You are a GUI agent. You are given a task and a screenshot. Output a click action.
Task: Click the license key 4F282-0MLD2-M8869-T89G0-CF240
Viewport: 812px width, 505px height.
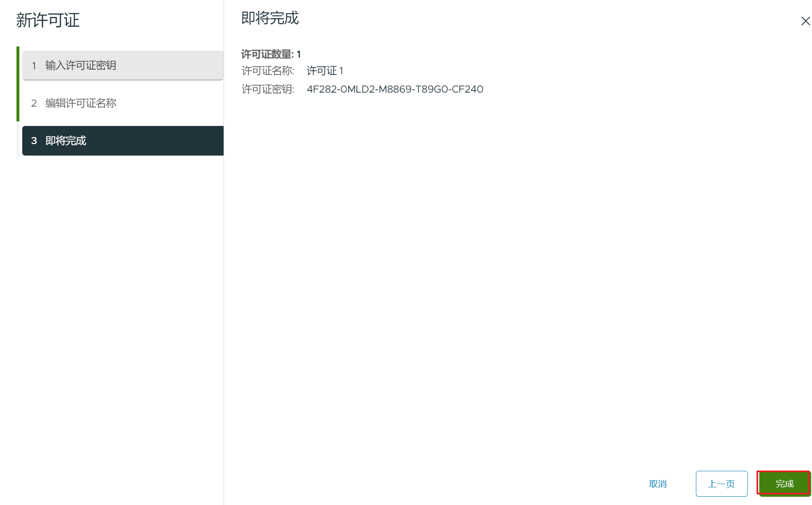point(394,89)
